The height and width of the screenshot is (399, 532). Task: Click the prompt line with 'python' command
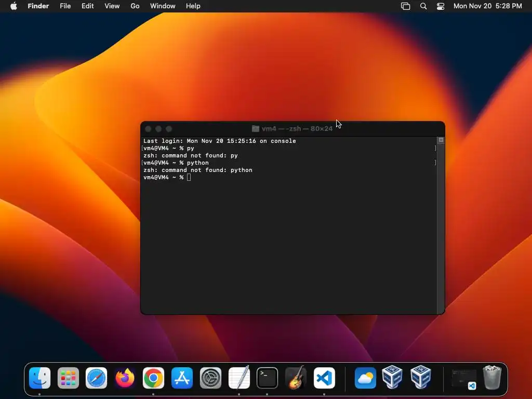[x=176, y=163]
